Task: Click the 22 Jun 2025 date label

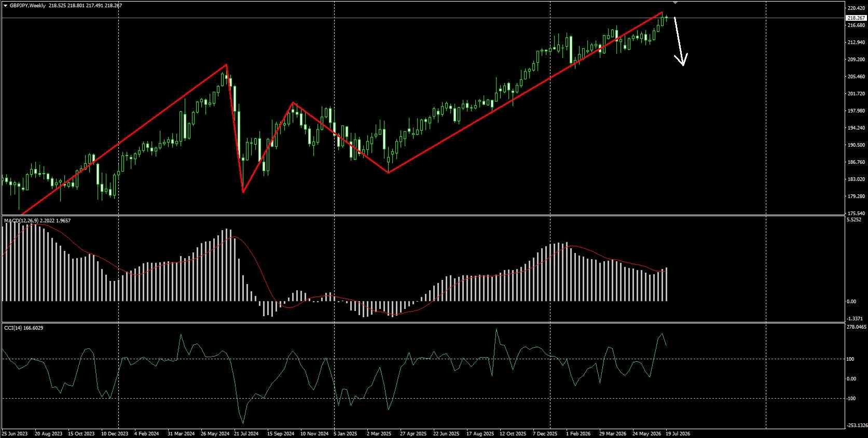Action: click(x=447, y=433)
